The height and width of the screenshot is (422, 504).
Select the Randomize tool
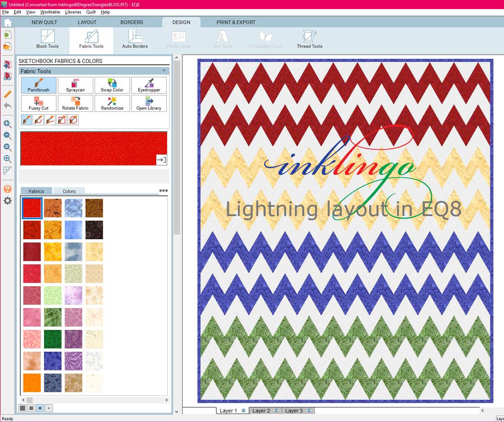pyautogui.click(x=112, y=103)
